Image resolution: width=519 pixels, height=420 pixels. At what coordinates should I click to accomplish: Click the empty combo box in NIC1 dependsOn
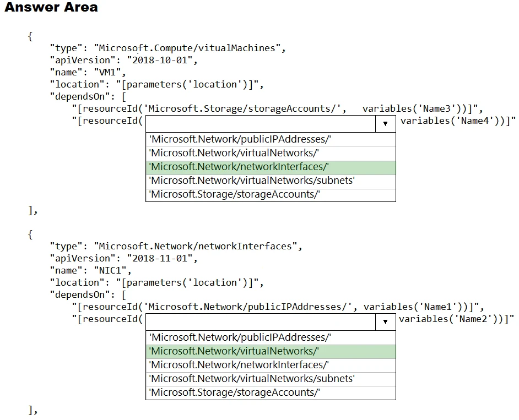coord(260,322)
